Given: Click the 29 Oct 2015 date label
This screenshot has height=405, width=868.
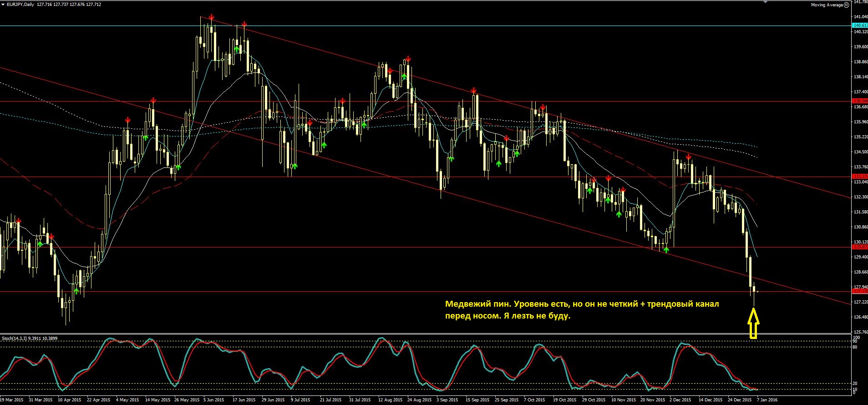Looking at the screenshot, I should point(594,400).
